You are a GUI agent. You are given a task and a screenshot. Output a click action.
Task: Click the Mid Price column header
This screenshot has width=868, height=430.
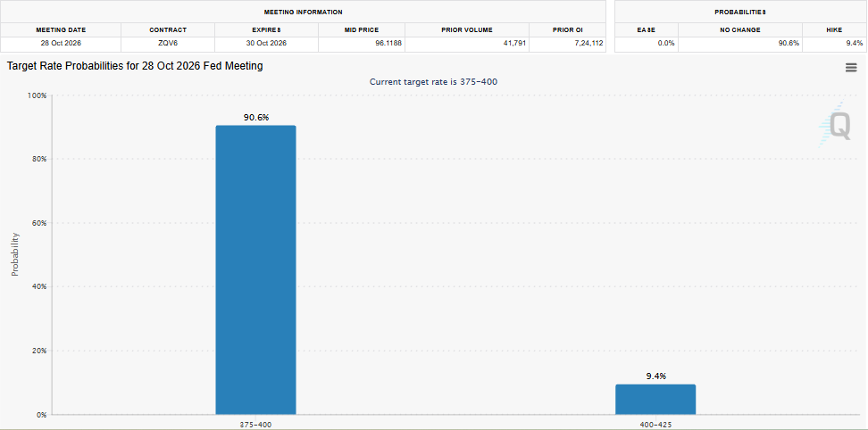(x=362, y=29)
